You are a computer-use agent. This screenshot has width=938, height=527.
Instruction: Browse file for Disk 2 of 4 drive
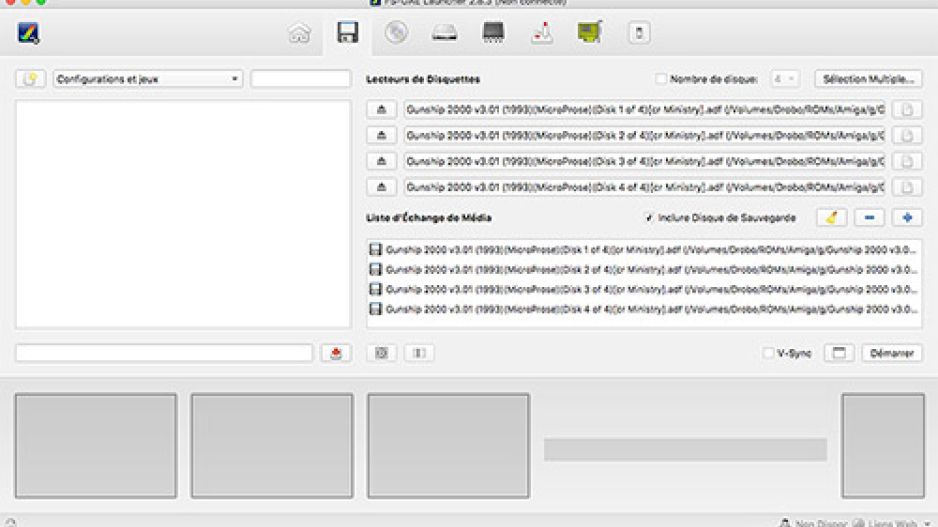pyautogui.click(x=907, y=135)
